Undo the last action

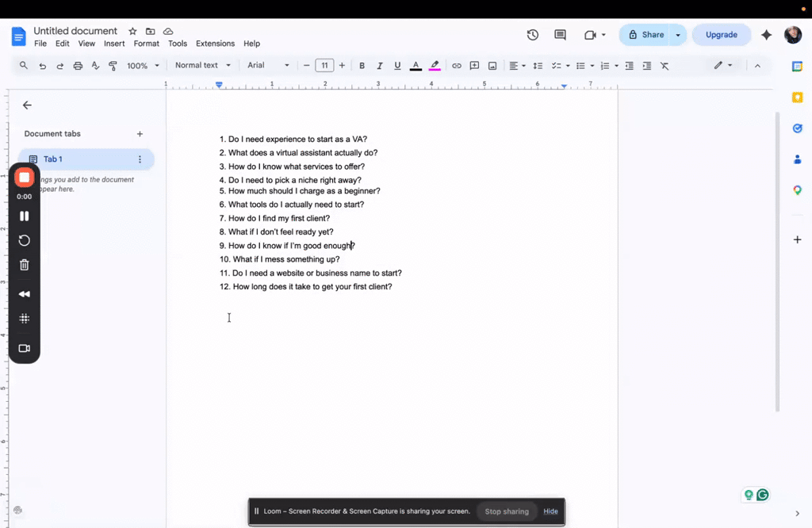click(x=43, y=66)
